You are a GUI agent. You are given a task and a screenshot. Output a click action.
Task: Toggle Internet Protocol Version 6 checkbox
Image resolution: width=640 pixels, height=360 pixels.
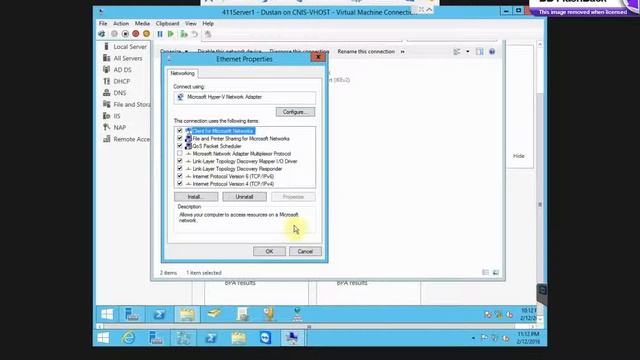tap(180, 176)
